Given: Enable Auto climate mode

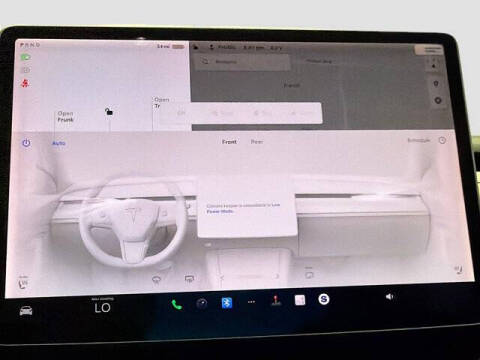Looking at the screenshot, I should point(59,143).
